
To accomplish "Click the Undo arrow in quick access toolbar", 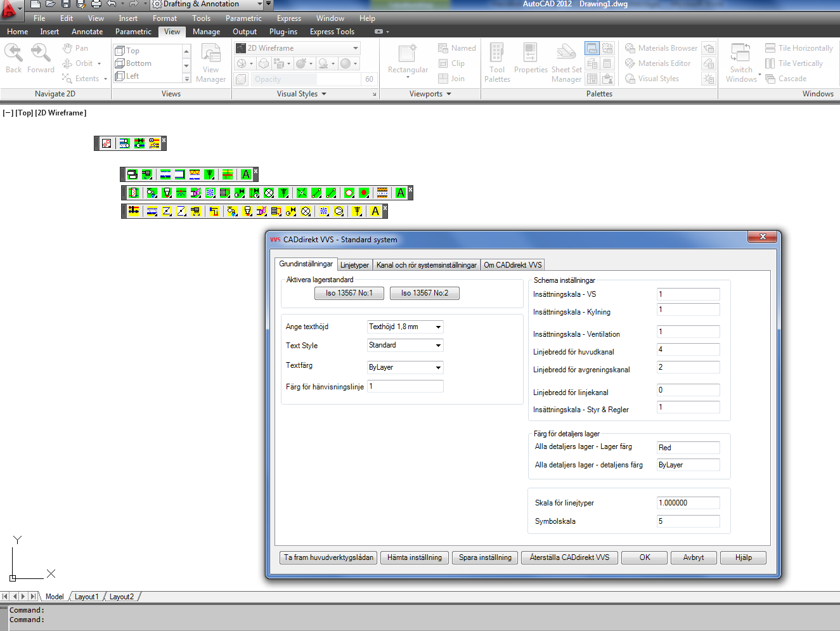I will [112, 4].
